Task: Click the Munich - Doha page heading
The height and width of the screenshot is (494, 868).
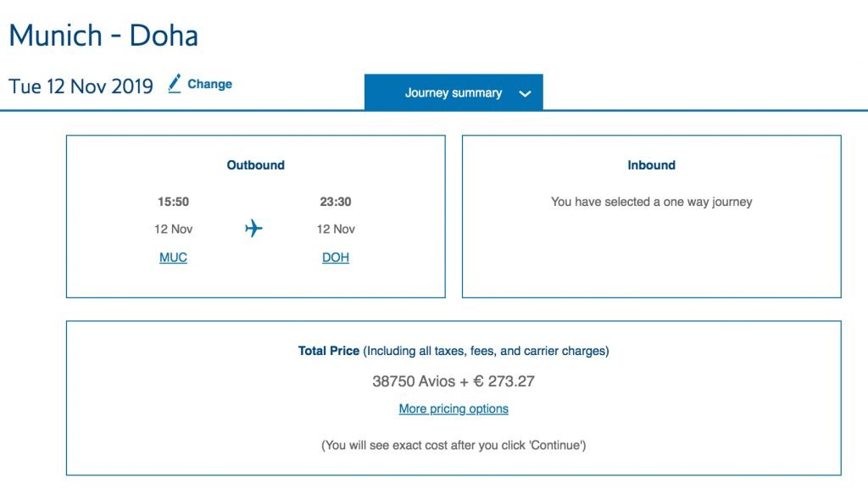Action: 103,36
